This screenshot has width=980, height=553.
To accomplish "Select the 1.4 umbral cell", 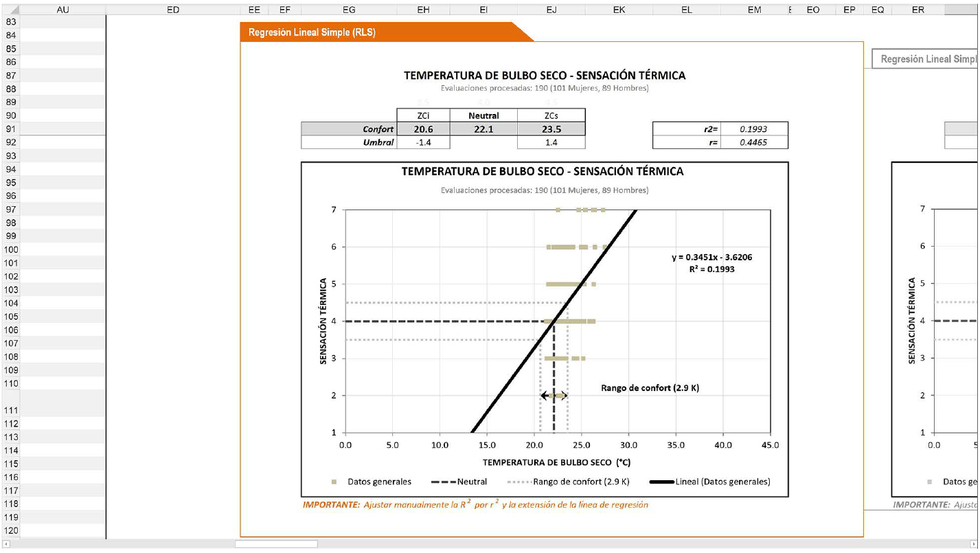I will pyautogui.click(x=551, y=142).
